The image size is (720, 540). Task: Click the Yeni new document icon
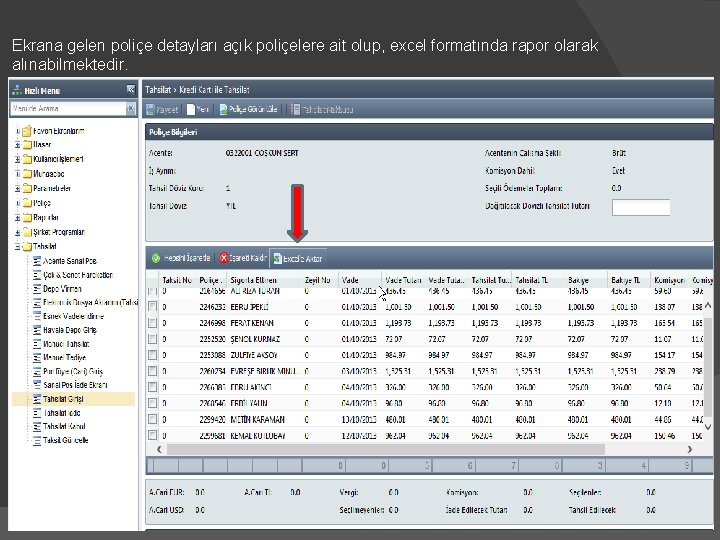191,110
